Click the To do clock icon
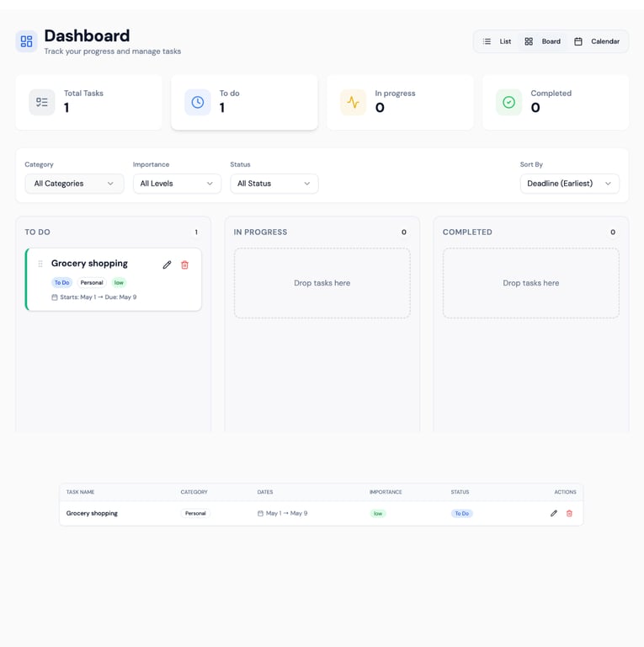Screen dimensions: 644x647 (198, 102)
